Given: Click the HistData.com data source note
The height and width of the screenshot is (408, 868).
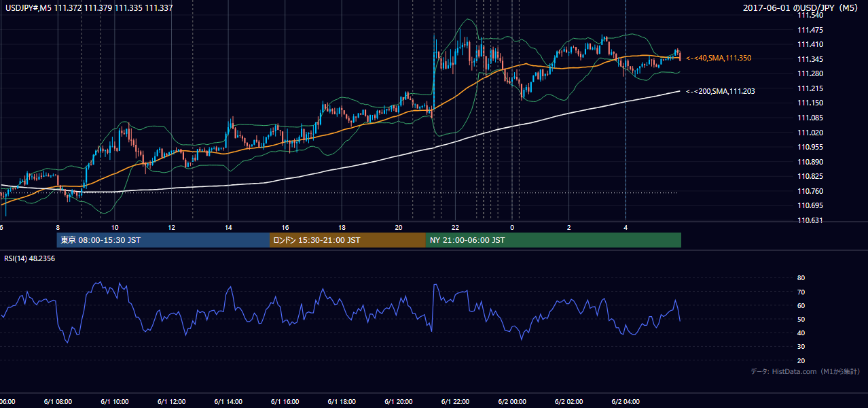Looking at the screenshot, I should point(806,371).
